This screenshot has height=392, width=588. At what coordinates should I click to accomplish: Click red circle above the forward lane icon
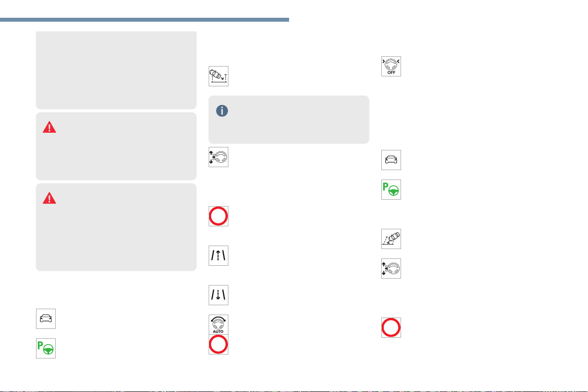click(x=219, y=216)
